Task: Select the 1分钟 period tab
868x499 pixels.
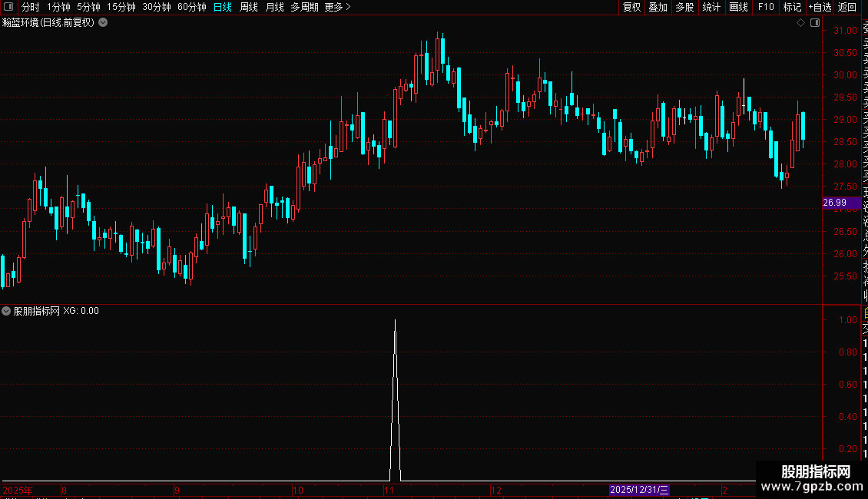Action: (x=58, y=7)
